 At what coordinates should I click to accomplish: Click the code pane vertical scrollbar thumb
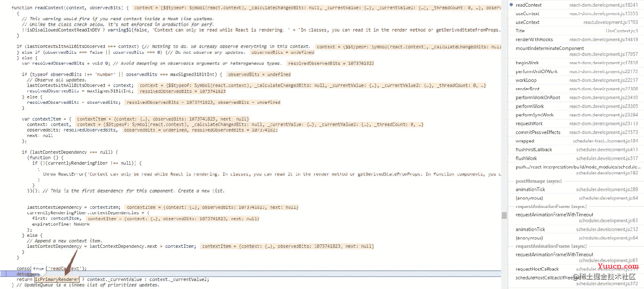(504, 215)
